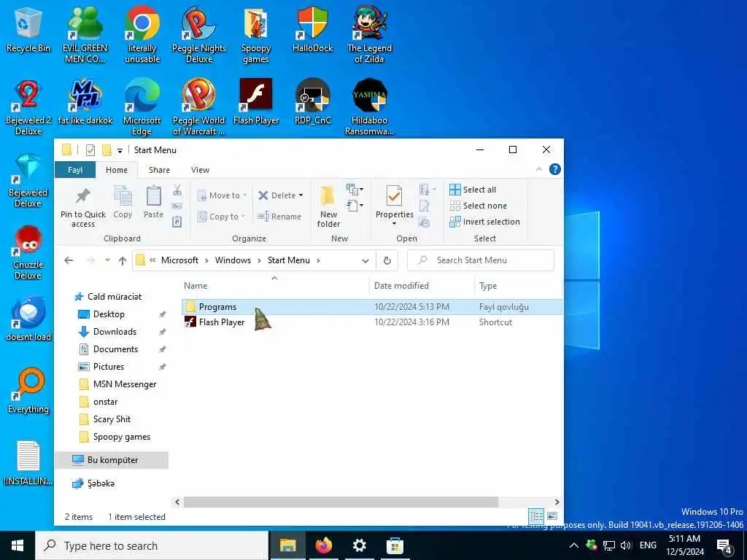747x560 pixels.
Task: Click the Cut scissors icon in Clipboard
Action: [177, 190]
